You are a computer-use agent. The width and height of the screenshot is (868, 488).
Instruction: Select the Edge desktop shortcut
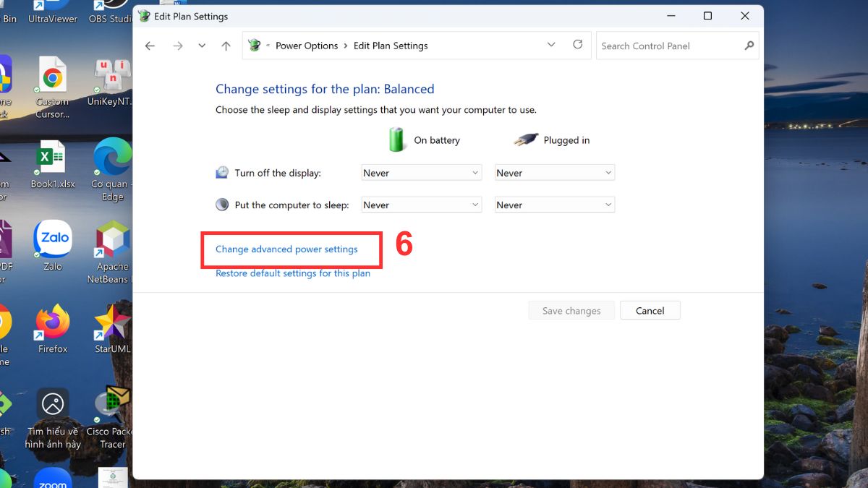(112, 170)
